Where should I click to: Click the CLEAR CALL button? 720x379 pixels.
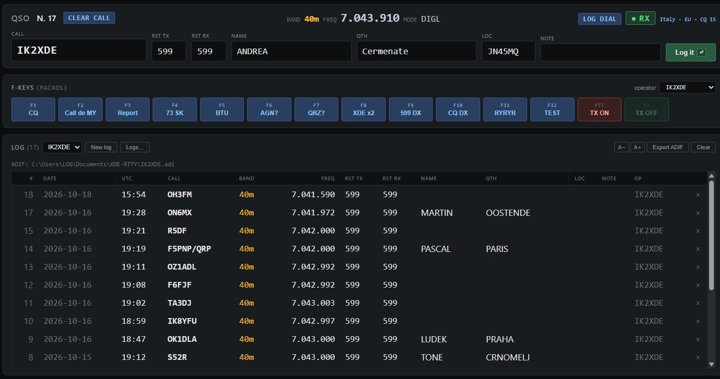coord(89,18)
